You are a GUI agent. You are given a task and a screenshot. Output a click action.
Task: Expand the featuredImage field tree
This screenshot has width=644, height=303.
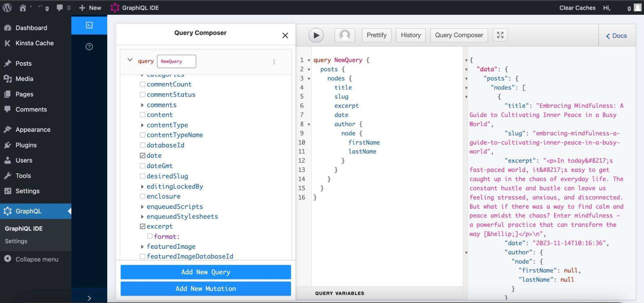point(142,247)
